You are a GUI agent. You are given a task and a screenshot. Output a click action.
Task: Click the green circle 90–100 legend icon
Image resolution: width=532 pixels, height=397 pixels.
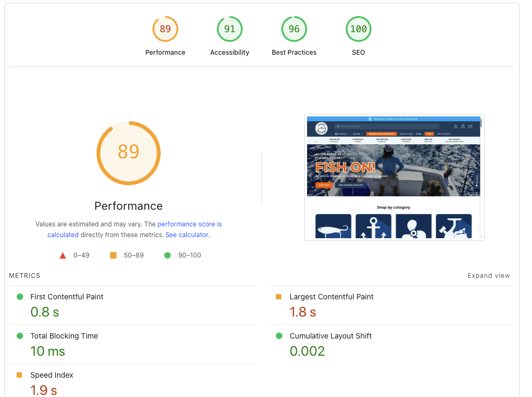tap(167, 255)
